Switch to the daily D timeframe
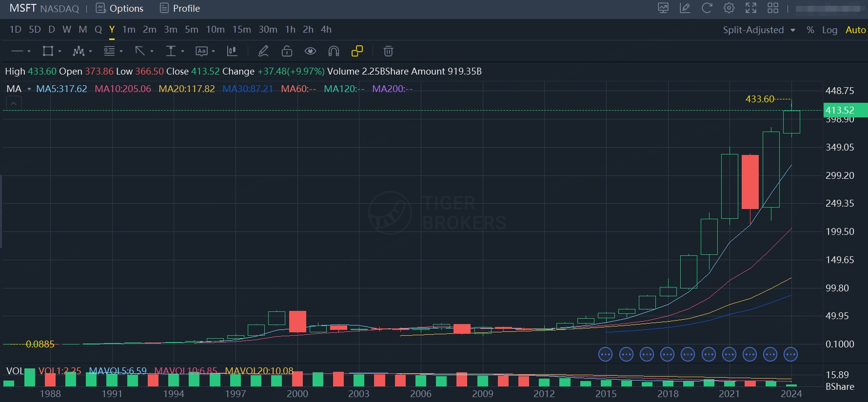 pyautogui.click(x=52, y=29)
